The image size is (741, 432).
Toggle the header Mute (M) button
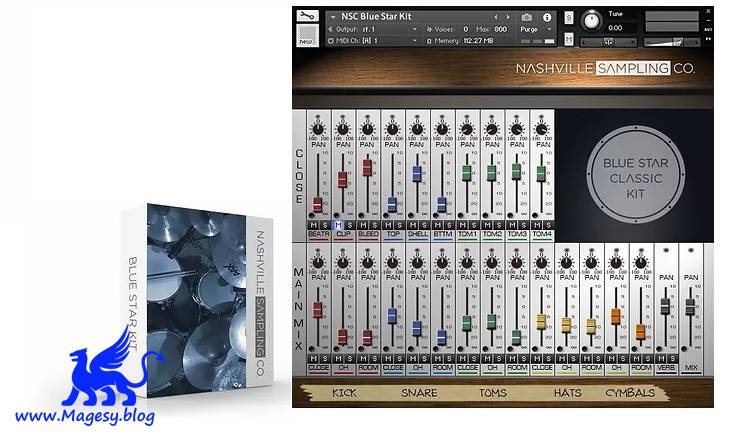click(x=569, y=39)
